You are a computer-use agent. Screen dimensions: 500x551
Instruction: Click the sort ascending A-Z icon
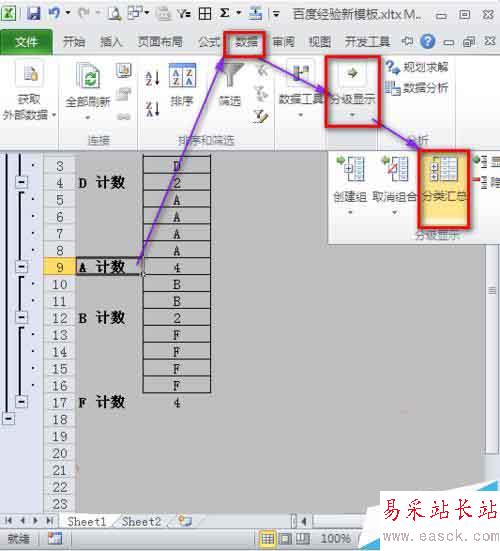click(153, 78)
